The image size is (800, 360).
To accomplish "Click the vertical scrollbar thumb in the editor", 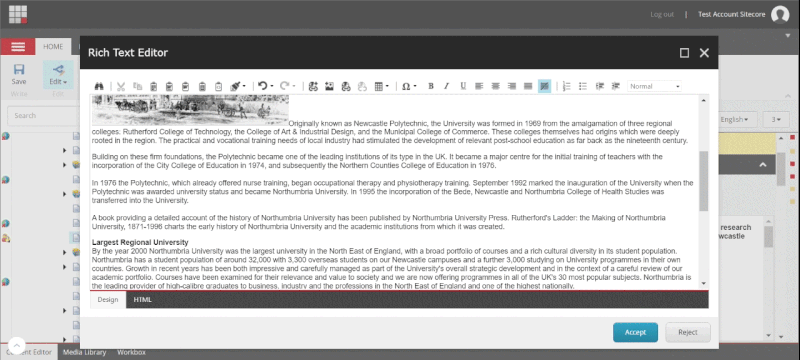I will click(704, 181).
